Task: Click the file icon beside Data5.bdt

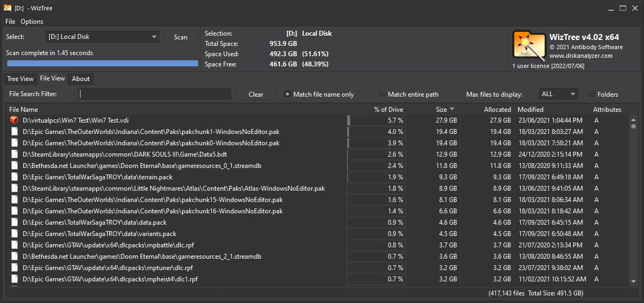Action: coord(14,154)
